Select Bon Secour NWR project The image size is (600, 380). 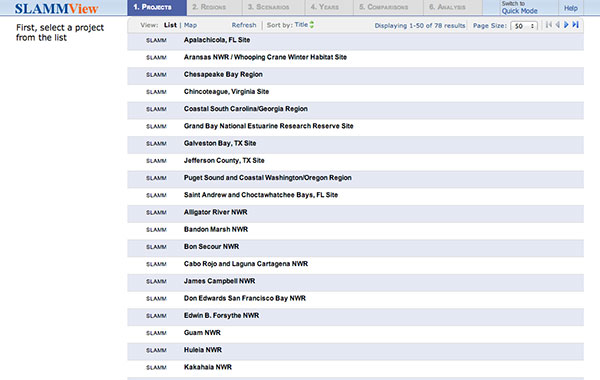coord(211,246)
